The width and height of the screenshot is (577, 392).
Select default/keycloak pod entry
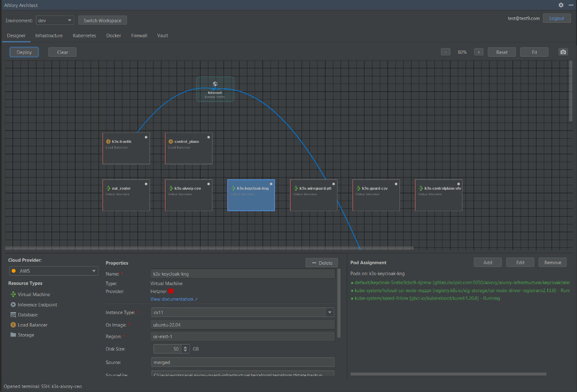460,283
